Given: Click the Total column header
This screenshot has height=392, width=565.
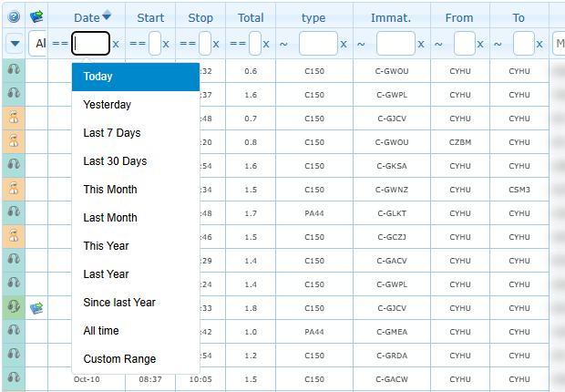Looking at the screenshot, I should [x=251, y=17].
